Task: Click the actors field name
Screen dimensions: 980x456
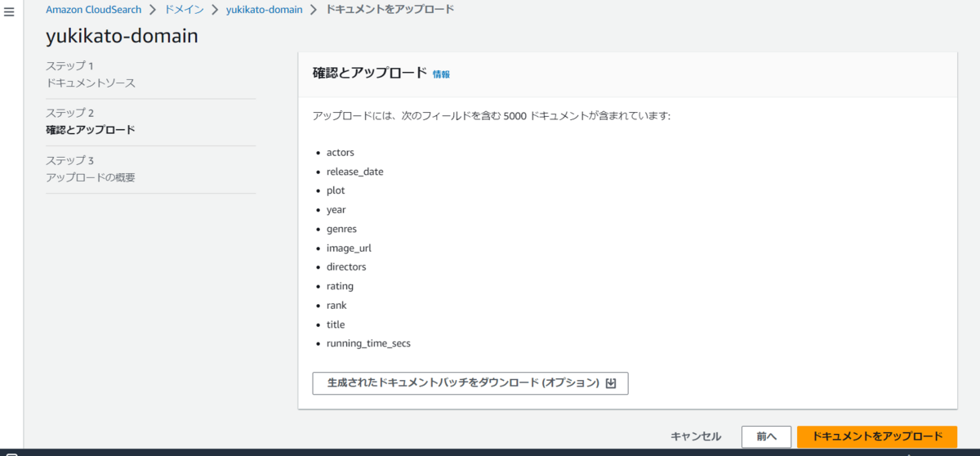Action: pyautogui.click(x=341, y=152)
